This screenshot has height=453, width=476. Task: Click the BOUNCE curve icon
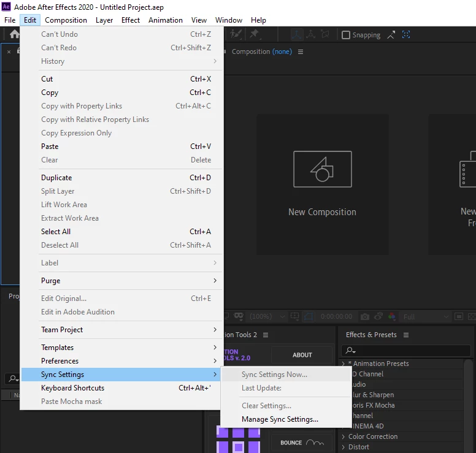pos(315,443)
